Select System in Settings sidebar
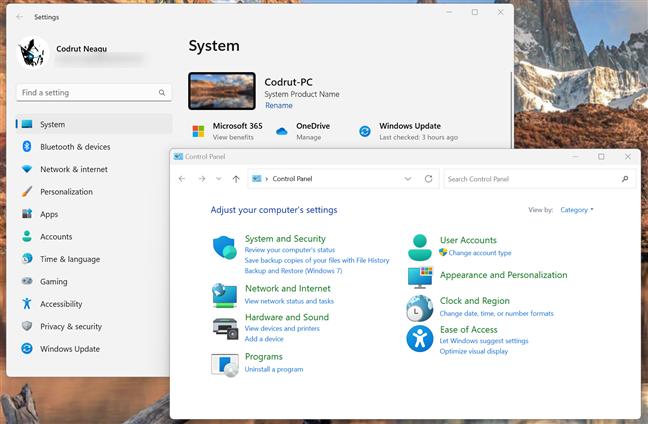 pos(94,124)
